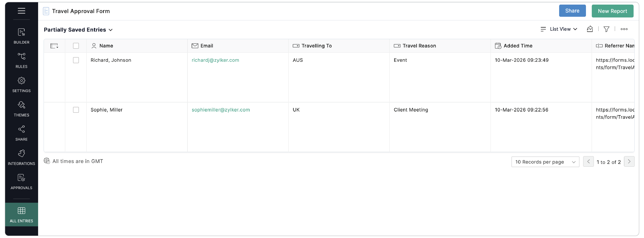644x238 pixels.
Task: Click the filter funnel icon
Action: click(x=606, y=29)
